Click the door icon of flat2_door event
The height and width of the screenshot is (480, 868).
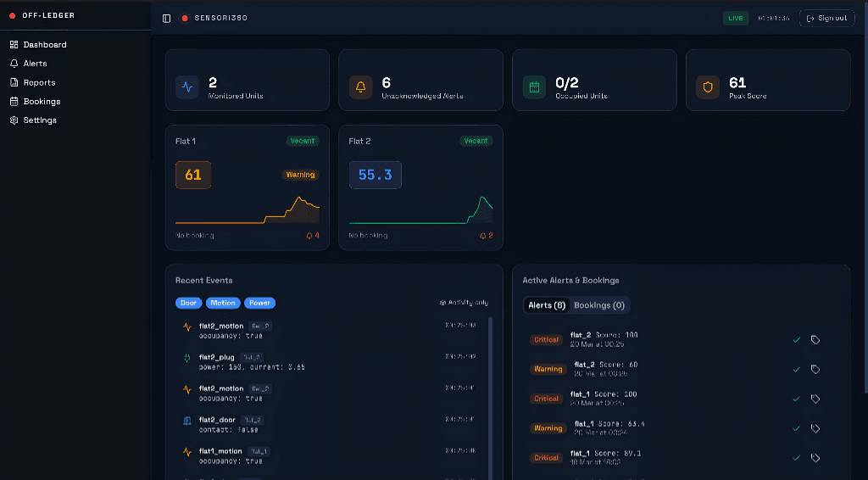coord(187,421)
